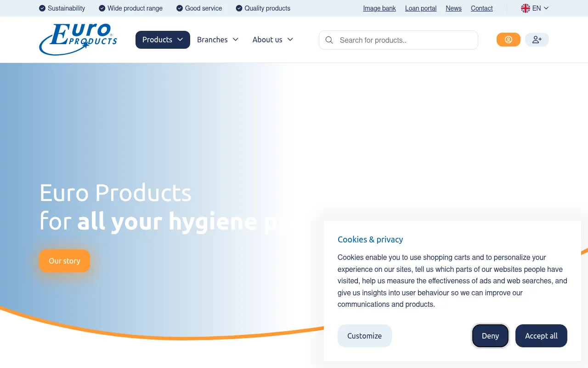Deny cookies
This screenshot has height=368, width=588.
pos(490,336)
